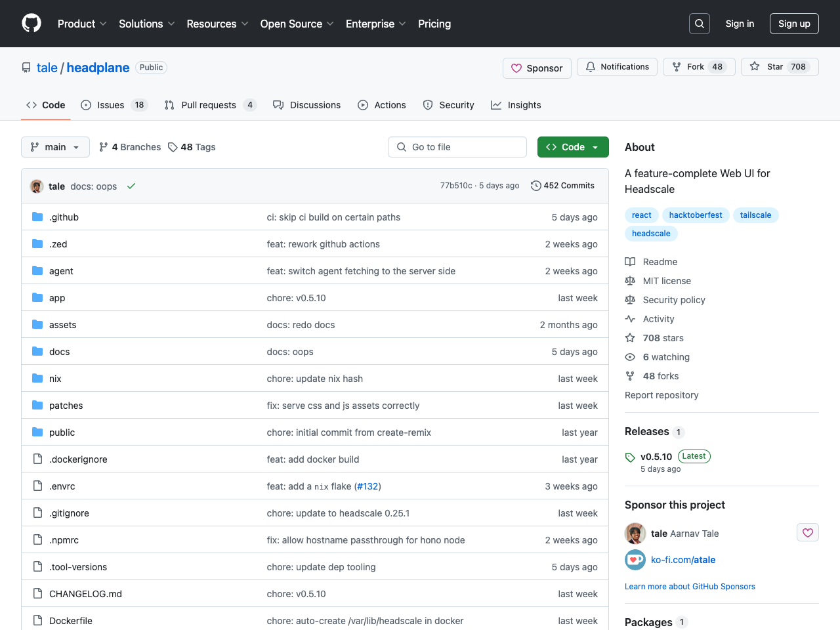
Task: Open the 4 Branches link
Action: pos(130,147)
